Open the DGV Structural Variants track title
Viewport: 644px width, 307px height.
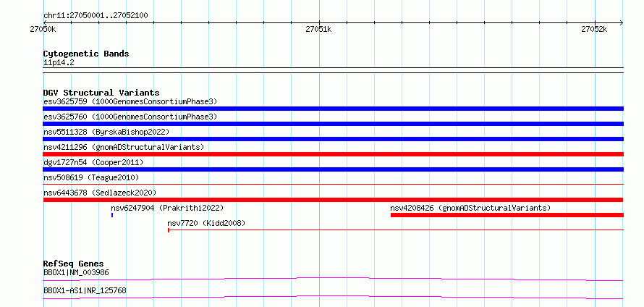pyautogui.click(x=101, y=93)
